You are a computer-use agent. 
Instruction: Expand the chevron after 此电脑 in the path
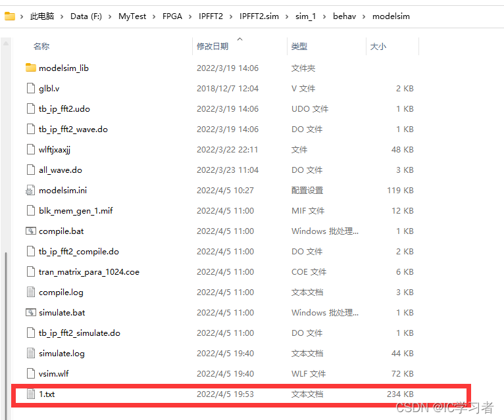tap(62, 16)
